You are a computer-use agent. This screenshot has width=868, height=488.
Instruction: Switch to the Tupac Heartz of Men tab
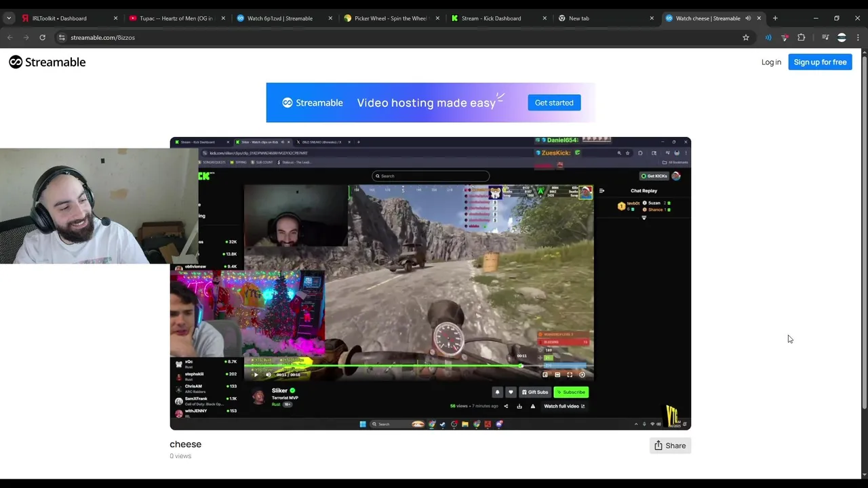click(x=176, y=18)
